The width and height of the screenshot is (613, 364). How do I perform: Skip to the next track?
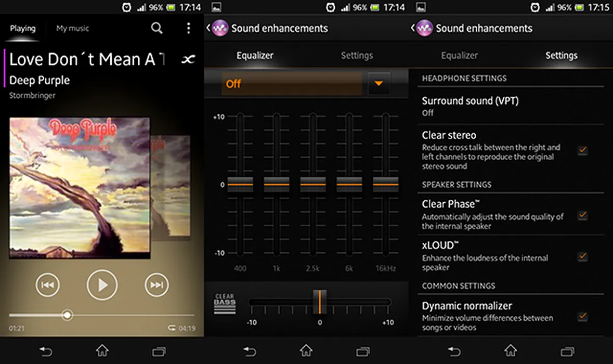coord(156,284)
